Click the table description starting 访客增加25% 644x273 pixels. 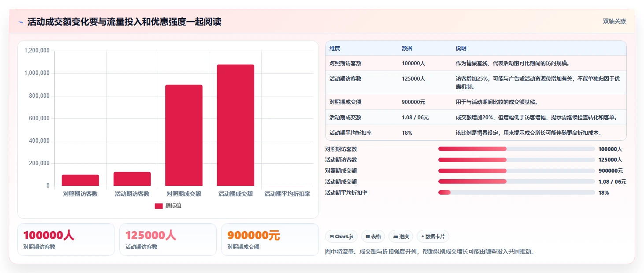[x=538, y=83]
